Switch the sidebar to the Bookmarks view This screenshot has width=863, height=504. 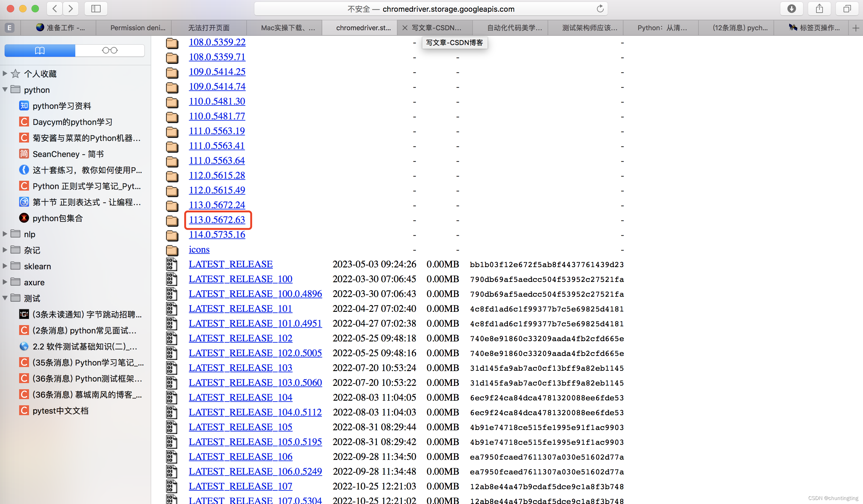[40, 50]
